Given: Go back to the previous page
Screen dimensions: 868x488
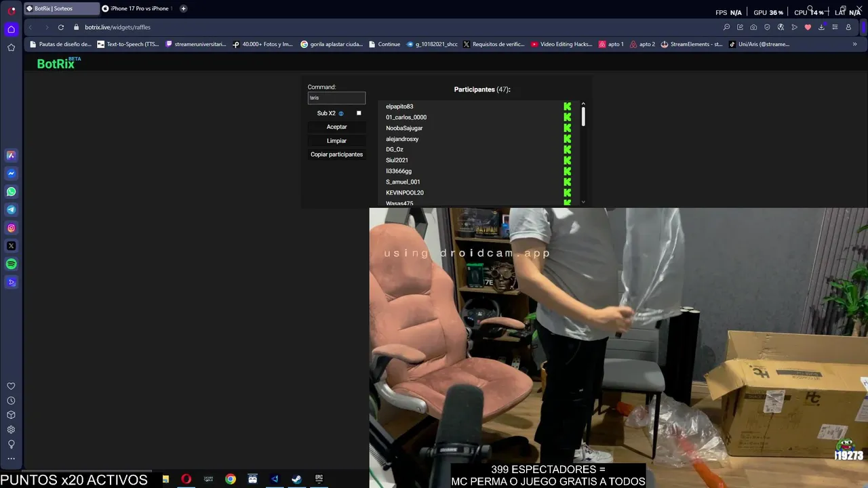Looking at the screenshot, I should [x=30, y=27].
